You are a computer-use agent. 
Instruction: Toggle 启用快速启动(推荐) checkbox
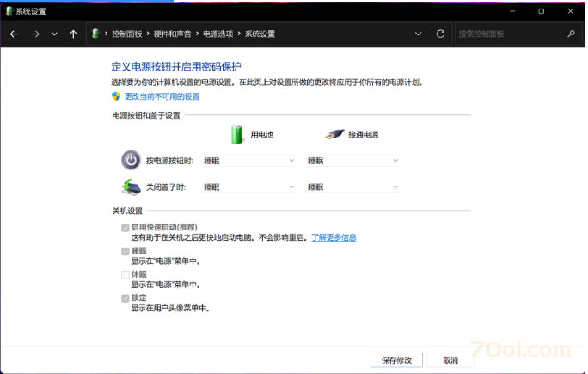click(x=126, y=228)
